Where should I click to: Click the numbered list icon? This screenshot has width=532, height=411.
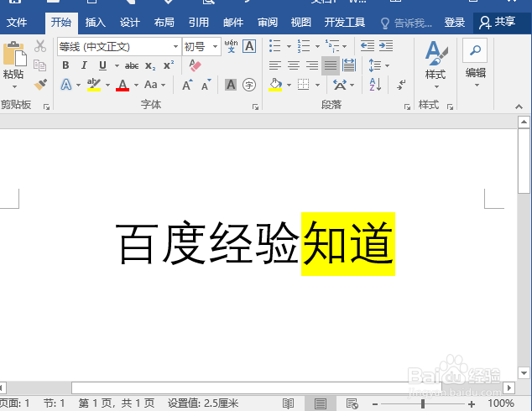pyautogui.click(x=304, y=46)
